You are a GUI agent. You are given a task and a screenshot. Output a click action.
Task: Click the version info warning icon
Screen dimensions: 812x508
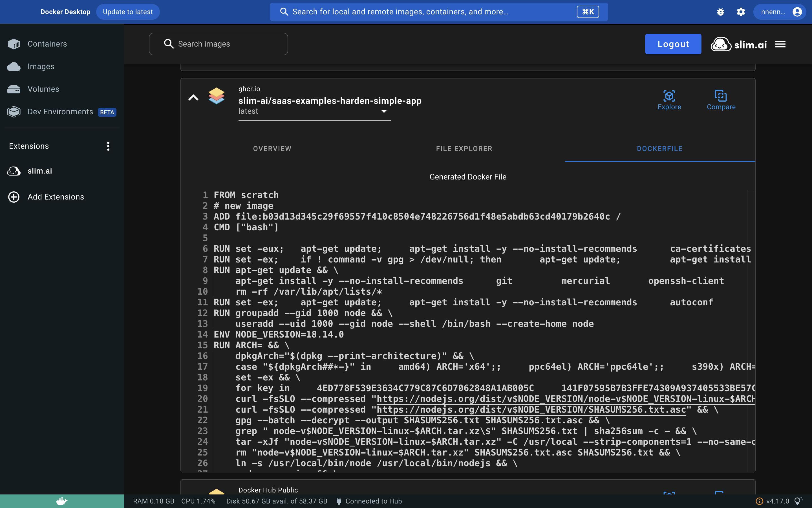pos(759,501)
